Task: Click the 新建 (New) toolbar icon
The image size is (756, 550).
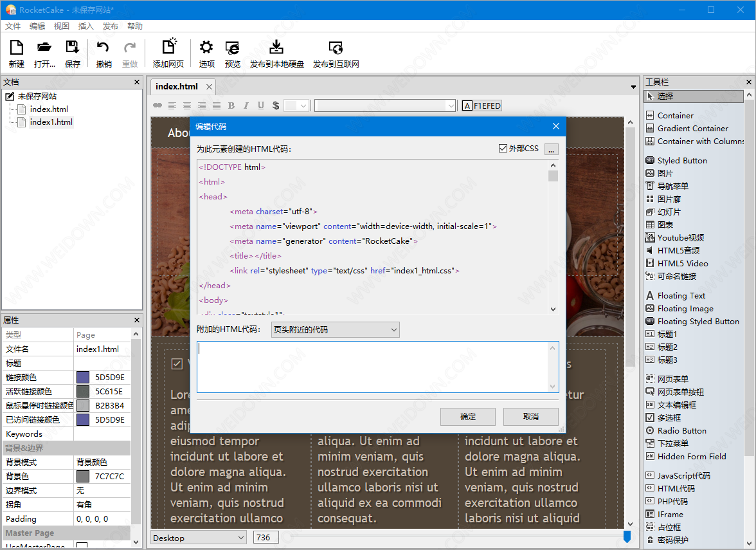Action: tap(16, 48)
